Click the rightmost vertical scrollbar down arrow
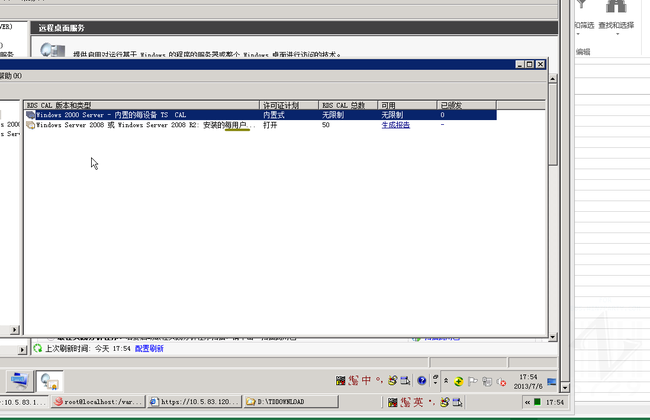The image size is (650, 420). tap(565, 388)
